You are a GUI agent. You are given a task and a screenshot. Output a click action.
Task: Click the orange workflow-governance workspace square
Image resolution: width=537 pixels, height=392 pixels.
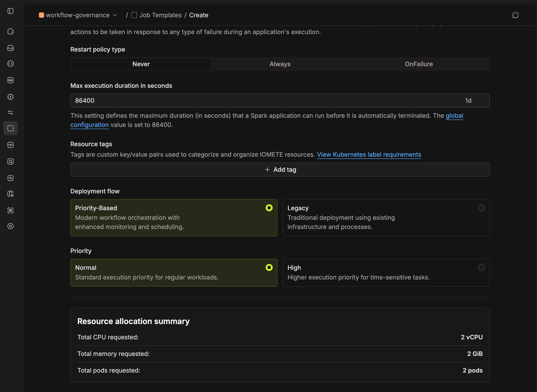[x=42, y=15]
